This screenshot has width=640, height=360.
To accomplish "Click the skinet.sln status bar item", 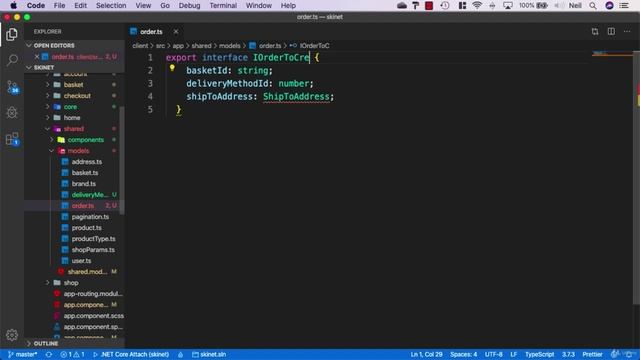I will tap(209, 354).
